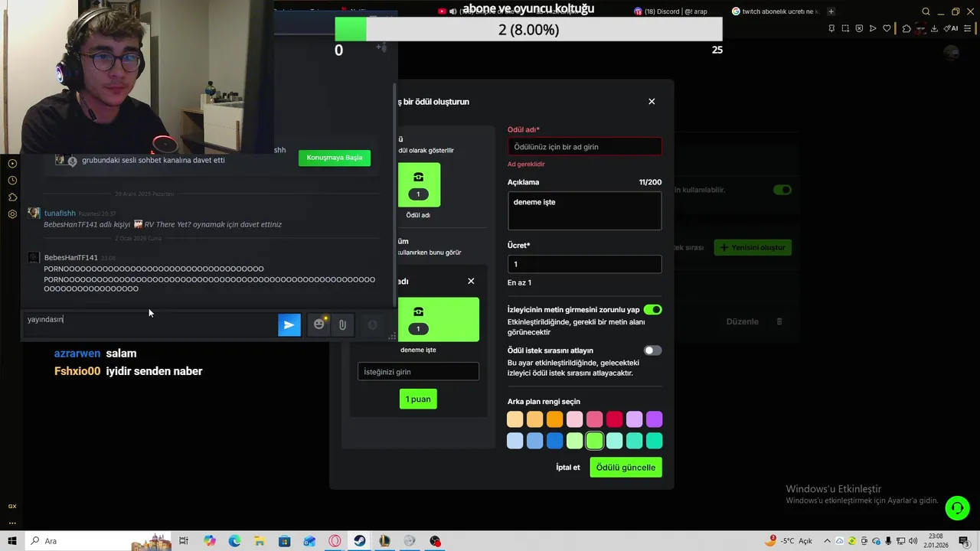Image resolution: width=980 pixels, height=551 pixels.
Task: Close the preview panel with its X
Action: (471, 281)
